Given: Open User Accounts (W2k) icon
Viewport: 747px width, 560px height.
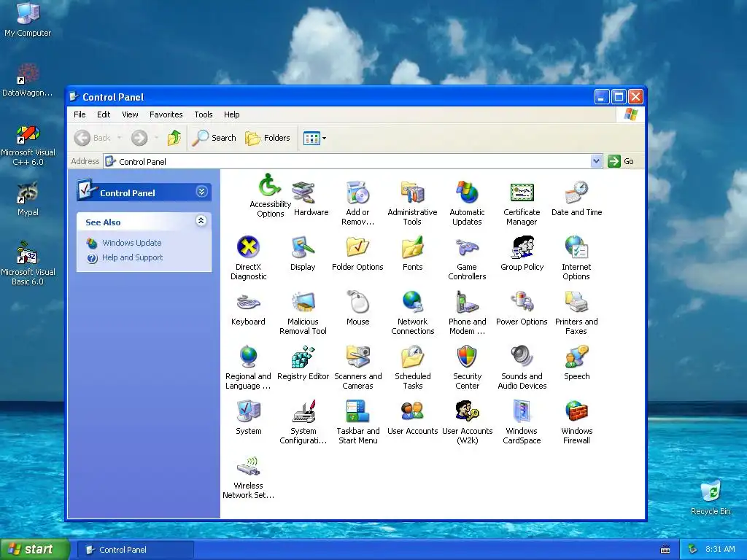Looking at the screenshot, I should click(467, 422).
